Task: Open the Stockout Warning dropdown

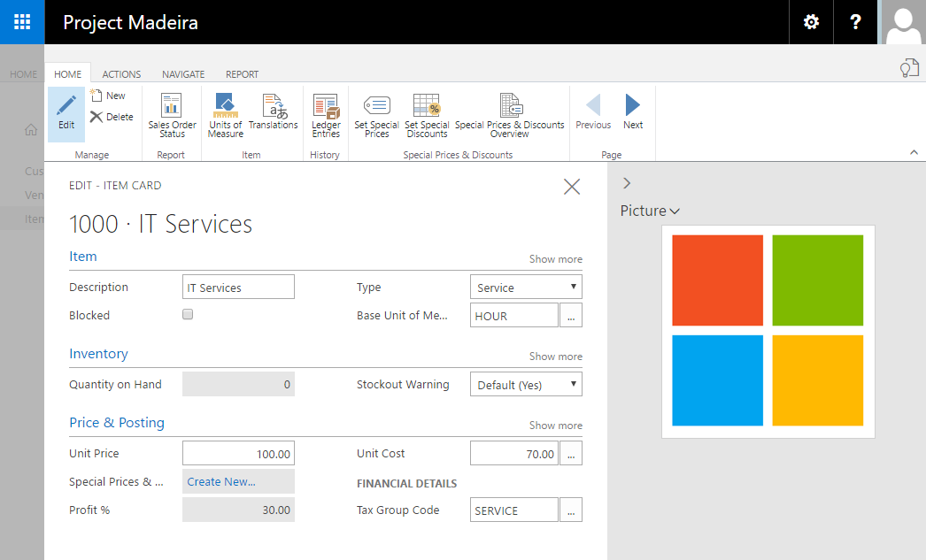Action: 526,385
